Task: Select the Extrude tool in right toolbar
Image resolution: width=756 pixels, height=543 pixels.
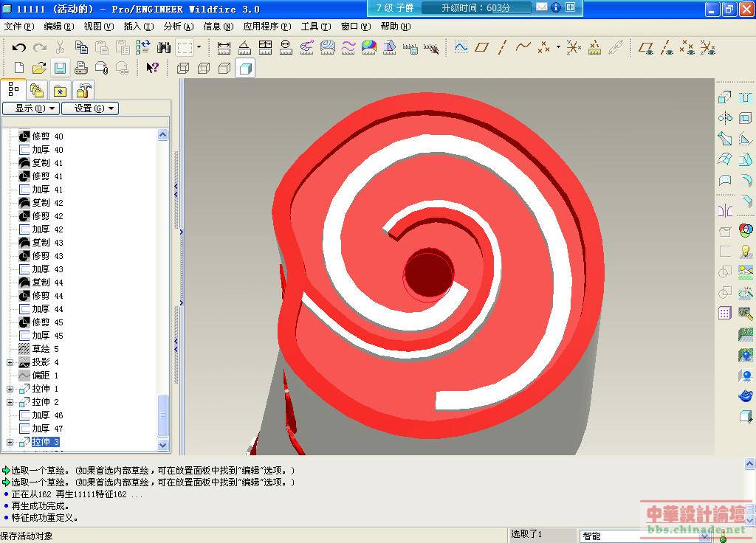Action: click(x=725, y=97)
